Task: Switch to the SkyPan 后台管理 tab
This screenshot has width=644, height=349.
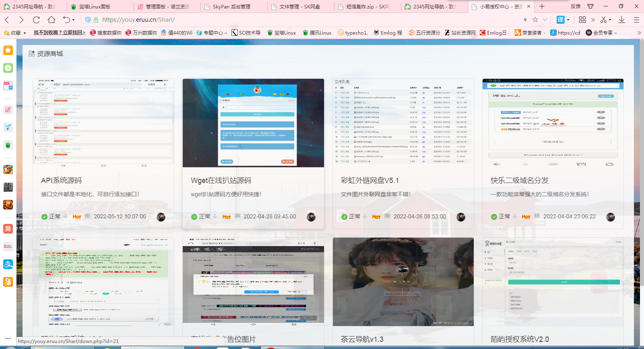Action: (x=231, y=6)
